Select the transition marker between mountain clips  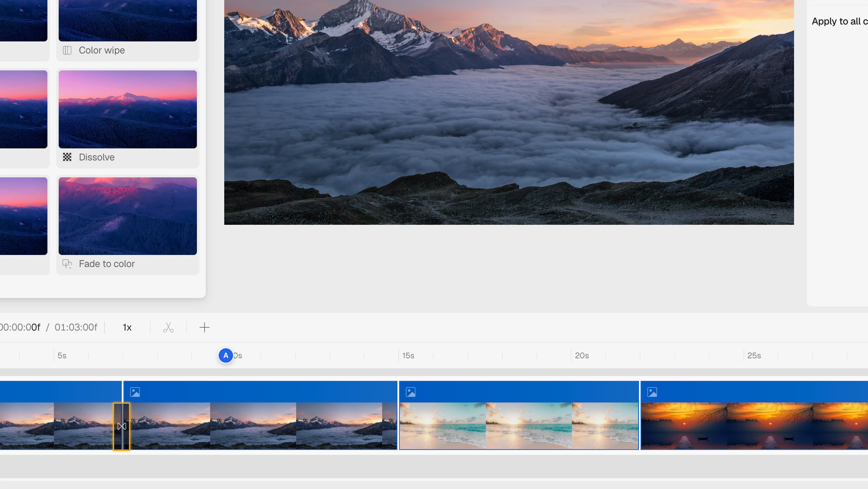[121, 426]
